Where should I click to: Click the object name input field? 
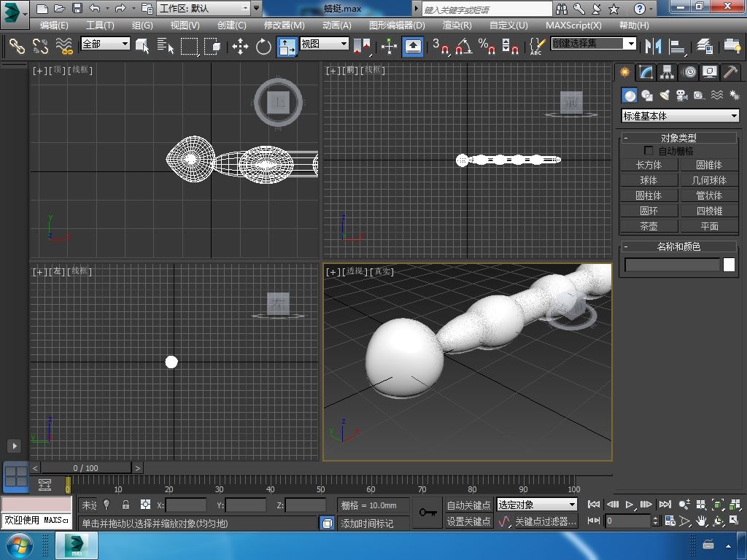[672, 265]
